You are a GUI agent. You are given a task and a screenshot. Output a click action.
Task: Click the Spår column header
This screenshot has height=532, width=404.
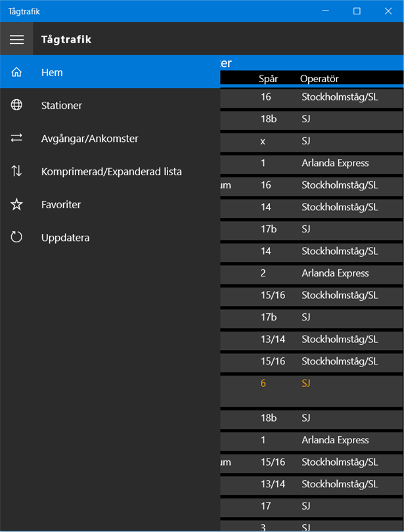pos(269,79)
